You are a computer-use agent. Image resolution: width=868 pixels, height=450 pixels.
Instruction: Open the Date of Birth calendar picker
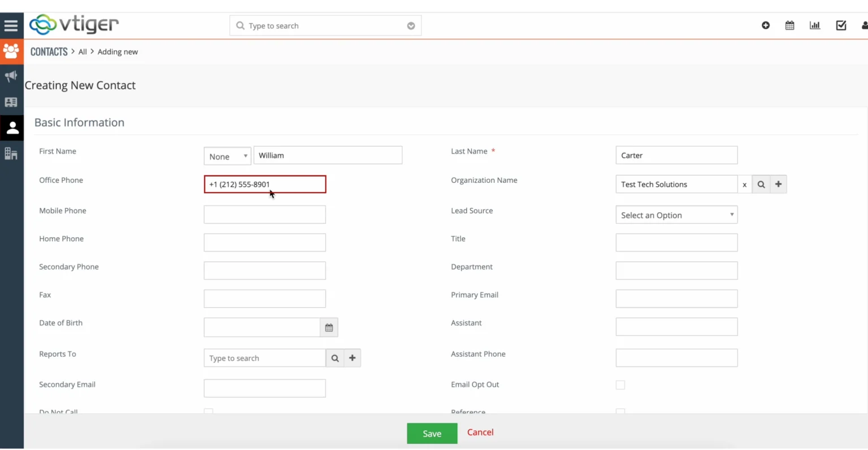329,327
